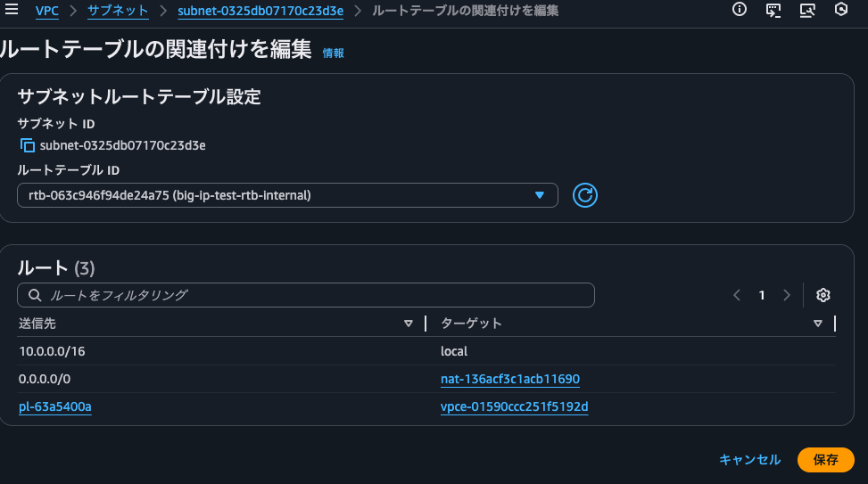The width and height of the screenshot is (868, 484).
Task: Open the 情報 info link
Action: click(334, 53)
